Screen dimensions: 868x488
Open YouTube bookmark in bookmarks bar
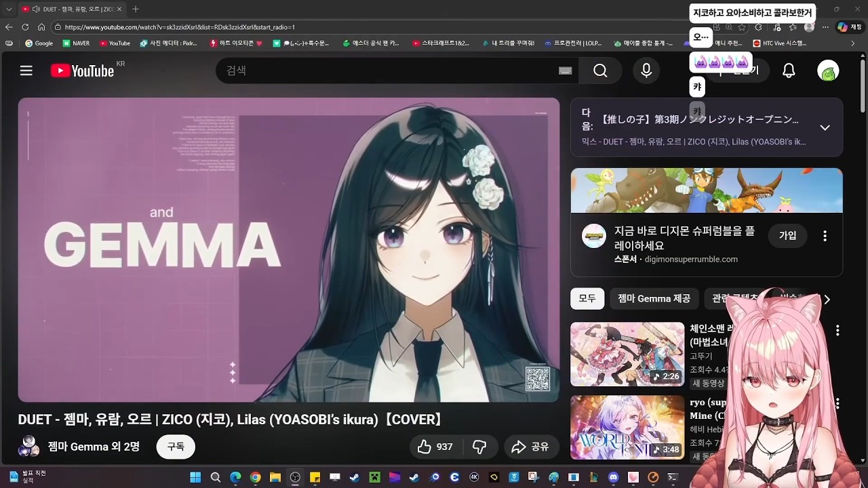point(115,43)
